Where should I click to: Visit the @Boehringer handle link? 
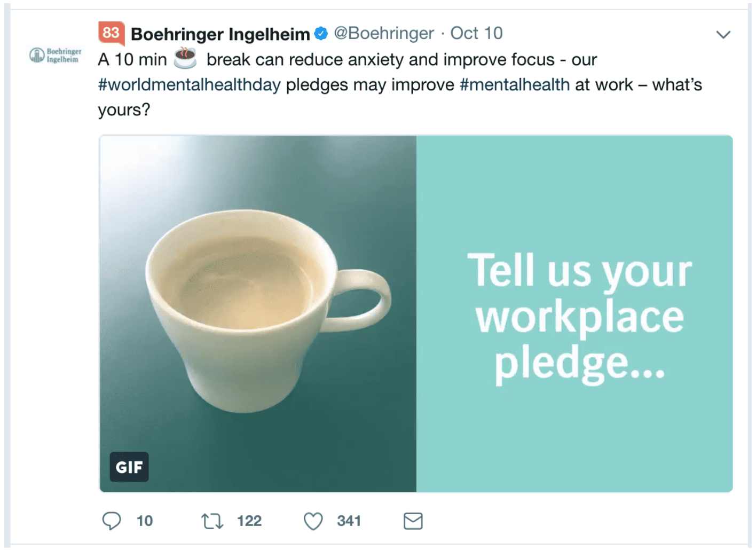[384, 33]
